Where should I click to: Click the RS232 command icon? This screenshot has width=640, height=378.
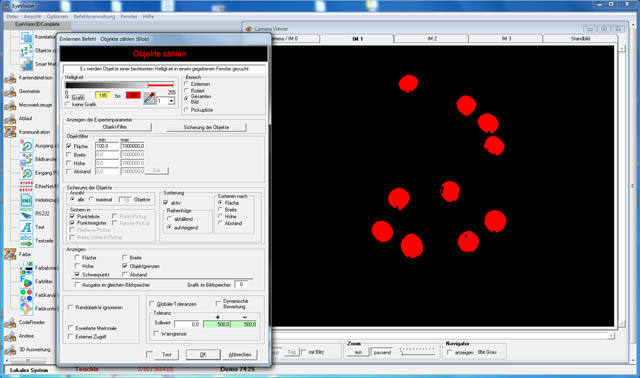[27, 213]
